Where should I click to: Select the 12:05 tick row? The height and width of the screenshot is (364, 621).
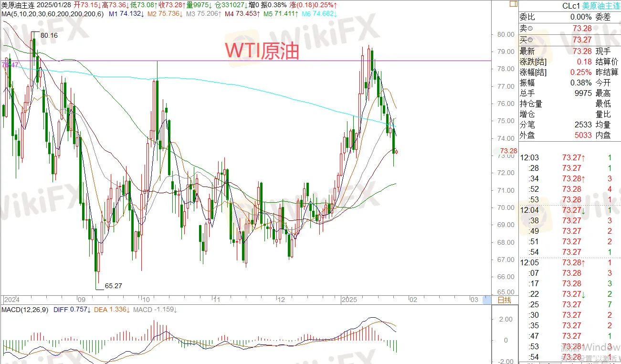[x=569, y=262]
